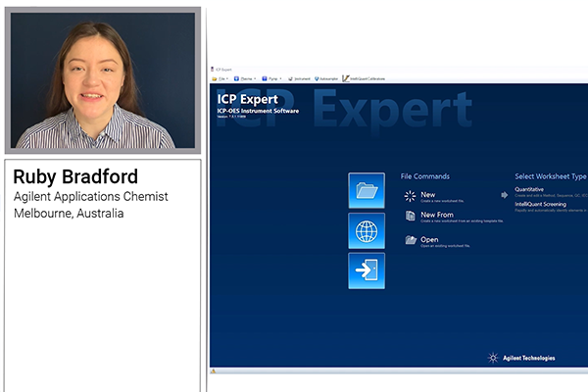Click the Open folder icon in File Commands
The width and height of the screenshot is (588, 392).
(411, 240)
